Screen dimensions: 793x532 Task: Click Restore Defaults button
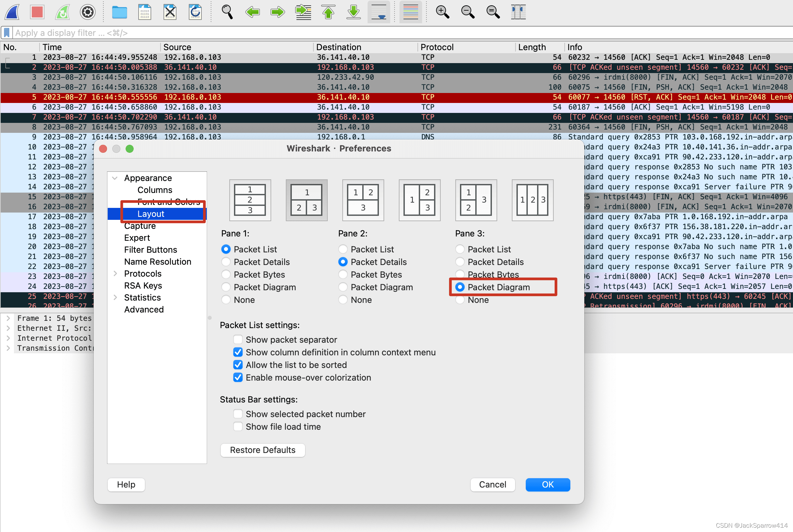click(263, 450)
